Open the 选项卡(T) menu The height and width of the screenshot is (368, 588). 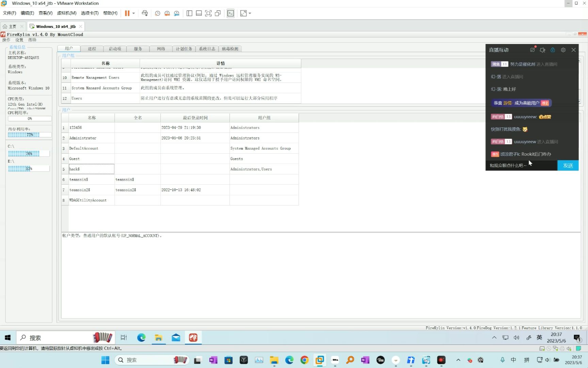click(x=89, y=13)
